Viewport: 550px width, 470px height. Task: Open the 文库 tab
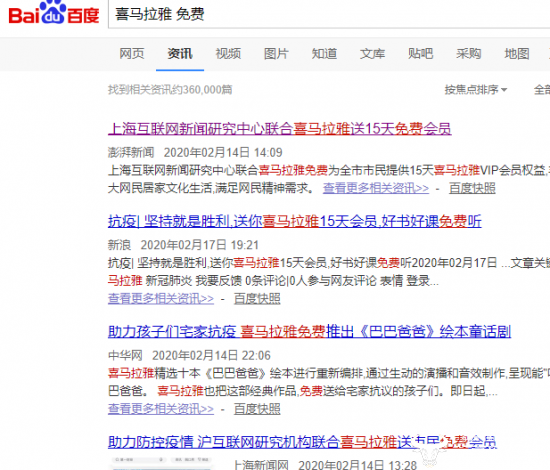pos(372,54)
